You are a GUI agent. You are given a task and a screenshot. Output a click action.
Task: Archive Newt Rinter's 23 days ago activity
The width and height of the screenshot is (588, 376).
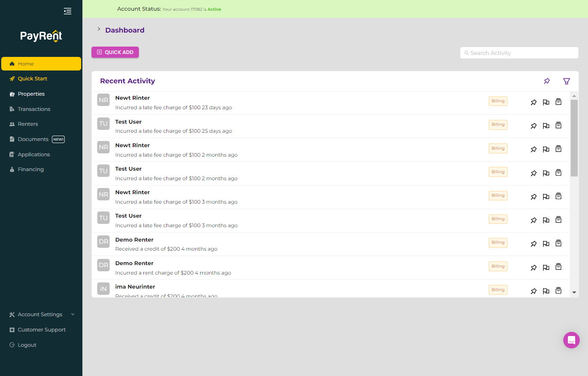pyautogui.click(x=558, y=101)
